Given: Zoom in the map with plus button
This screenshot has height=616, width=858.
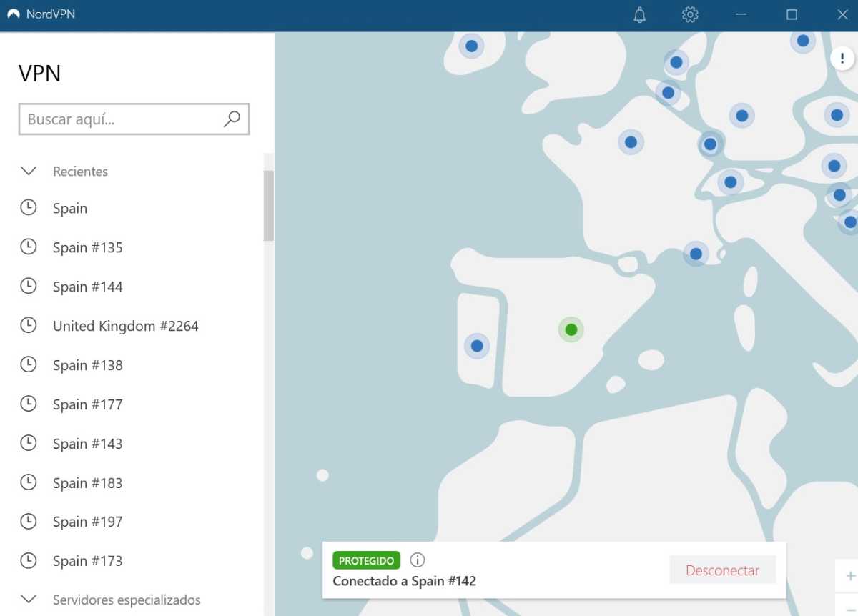Looking at the screenshot, I should click(x=849, y=576).
